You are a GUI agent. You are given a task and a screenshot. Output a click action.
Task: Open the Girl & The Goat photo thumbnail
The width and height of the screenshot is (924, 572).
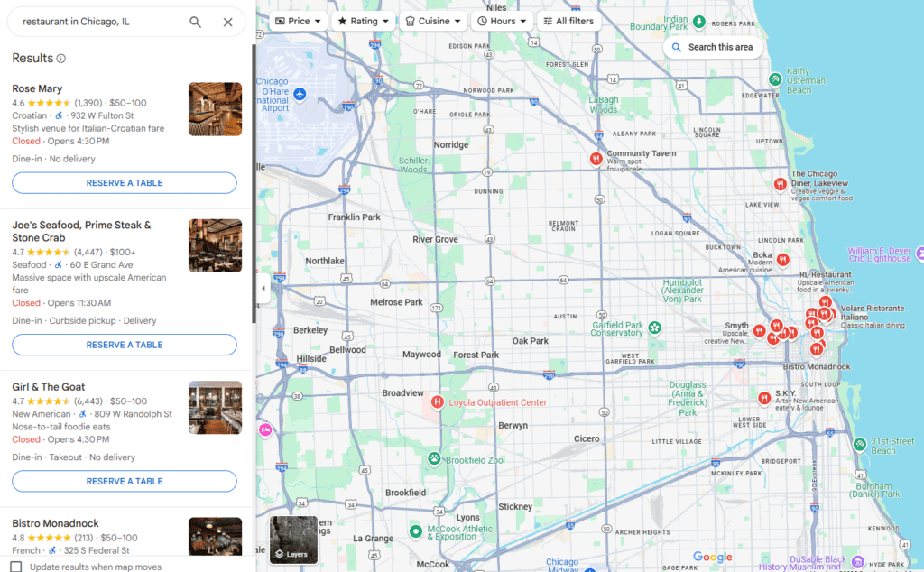[215, 407]
